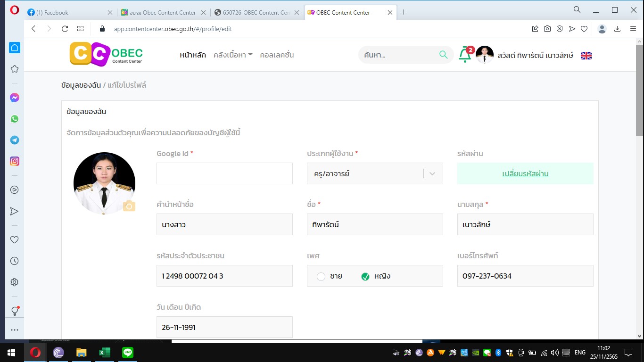
Task: Switch to the 650726-OBEC Content Center tab
Action: coord(256,12)
